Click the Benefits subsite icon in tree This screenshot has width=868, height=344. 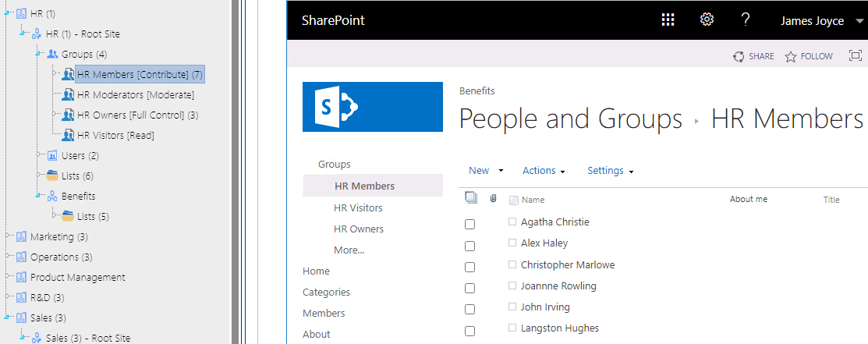point(52,197)
